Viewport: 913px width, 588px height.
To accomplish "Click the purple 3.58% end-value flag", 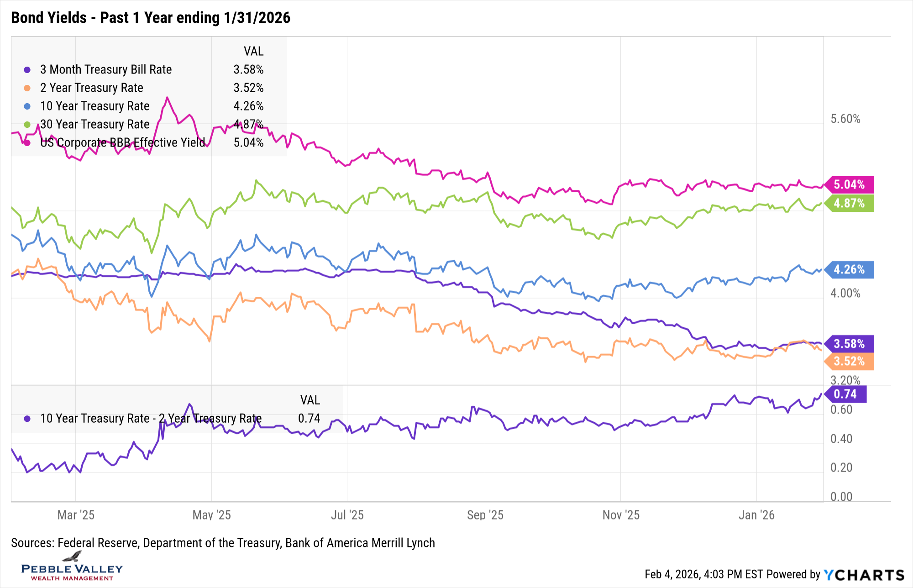I will click(x=850, y=344).
